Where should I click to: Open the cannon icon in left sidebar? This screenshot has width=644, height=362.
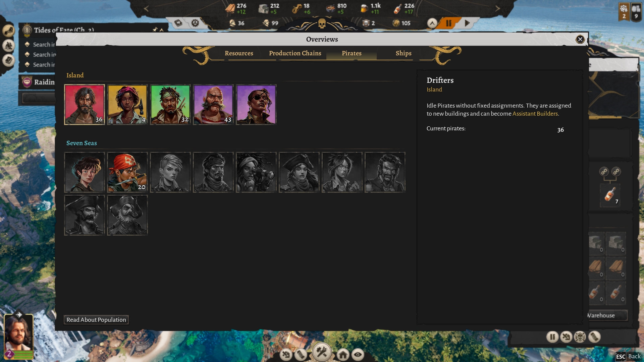tap(9, 31)
